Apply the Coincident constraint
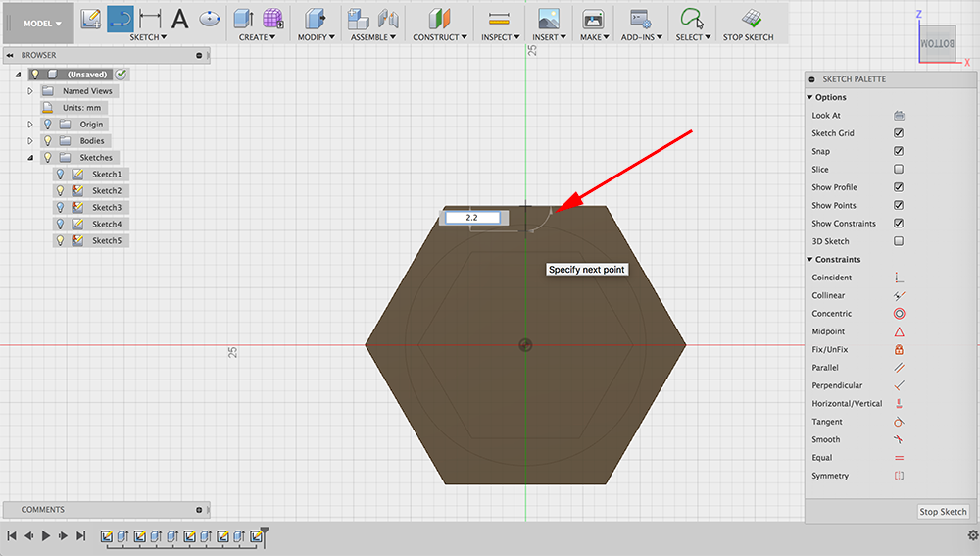The image size is (980, 556). [x=899, y=278]
